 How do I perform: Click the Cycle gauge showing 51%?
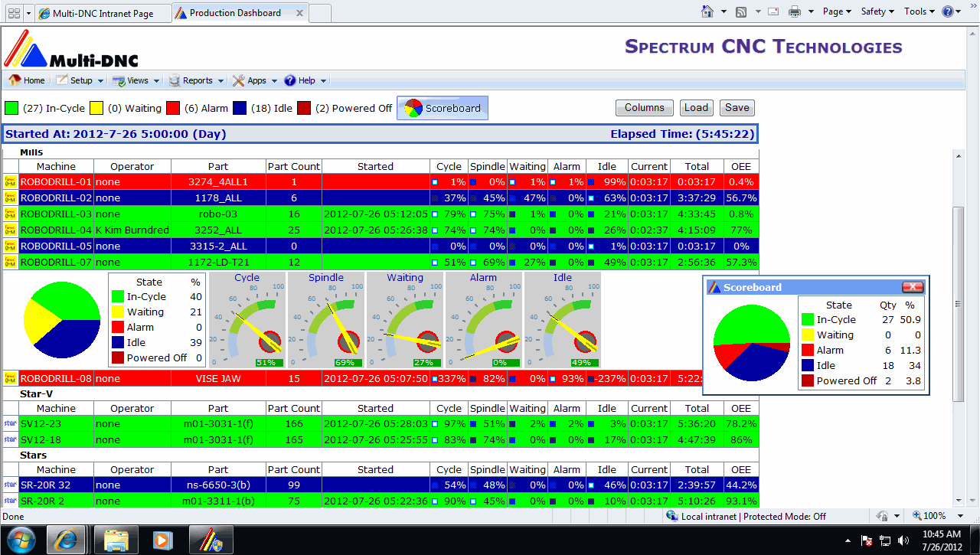tap(247, 320)
